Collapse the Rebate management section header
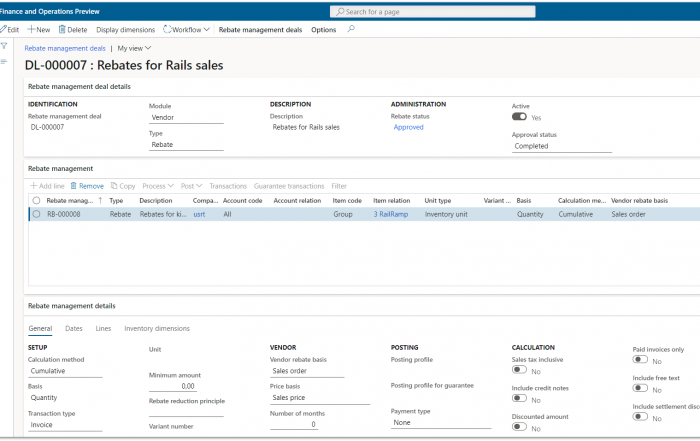The image size is (700, 441). click(61, 169)
